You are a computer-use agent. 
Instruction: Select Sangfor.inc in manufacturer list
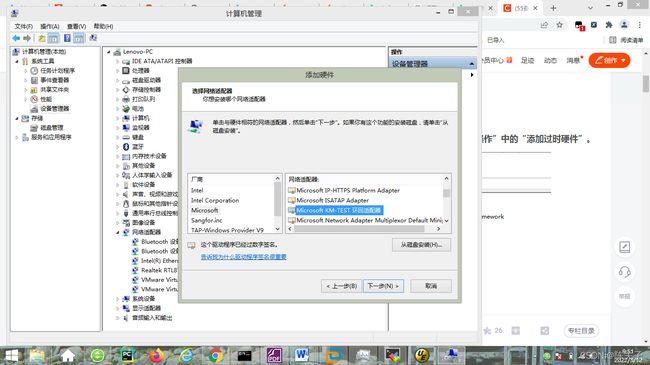click(207, 221)
